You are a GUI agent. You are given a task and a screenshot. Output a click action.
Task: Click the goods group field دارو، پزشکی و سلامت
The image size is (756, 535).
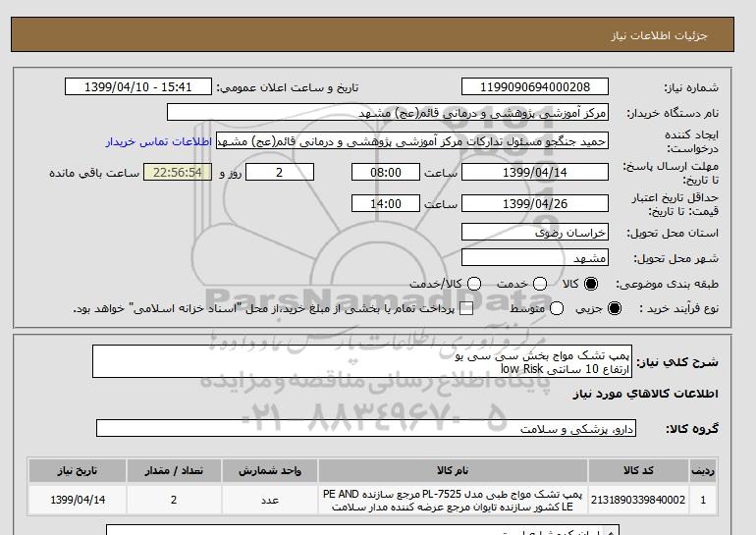coord(366,428)
